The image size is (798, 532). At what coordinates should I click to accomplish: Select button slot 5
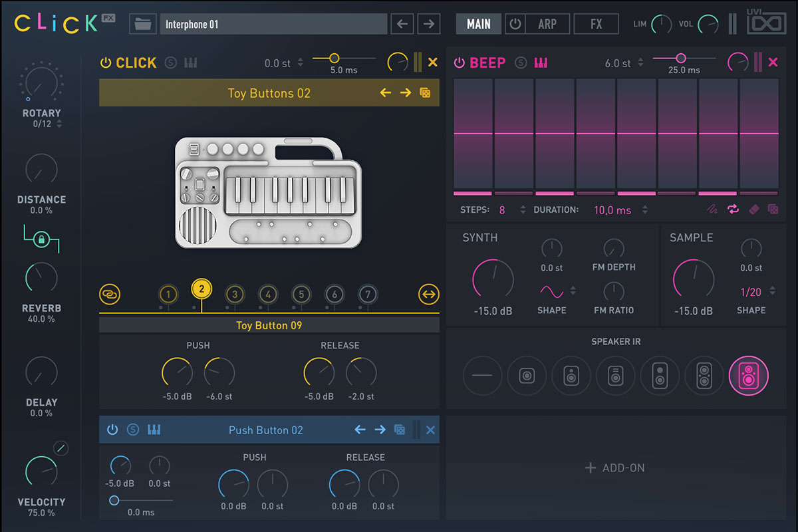click(301, 294)
